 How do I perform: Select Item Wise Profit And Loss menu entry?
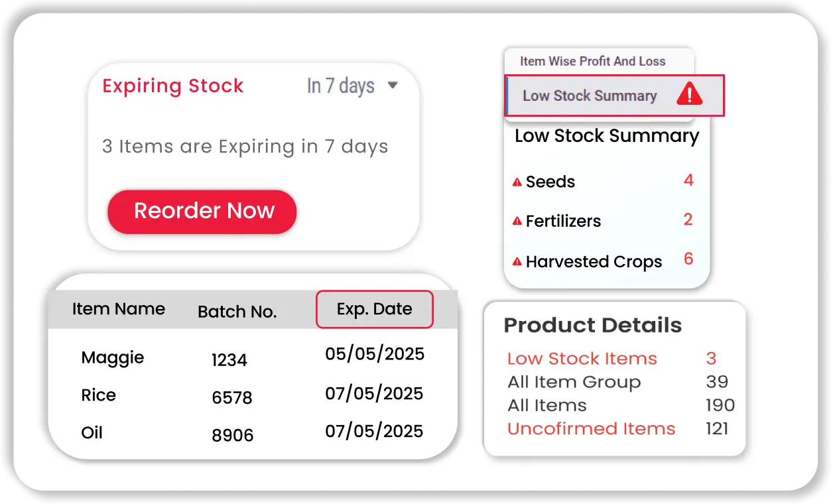click(x=592, y=61)
